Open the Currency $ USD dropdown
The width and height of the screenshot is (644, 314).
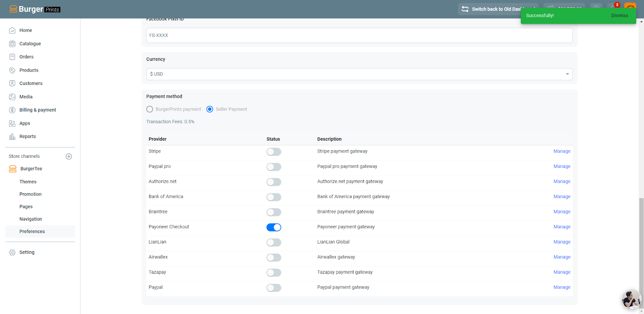tap(359, 74)
